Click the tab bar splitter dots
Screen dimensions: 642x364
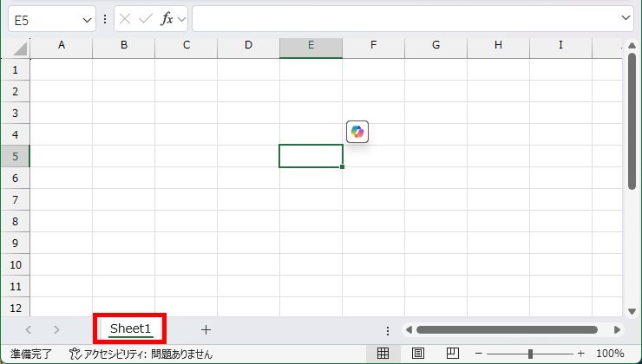pos(387,330)
